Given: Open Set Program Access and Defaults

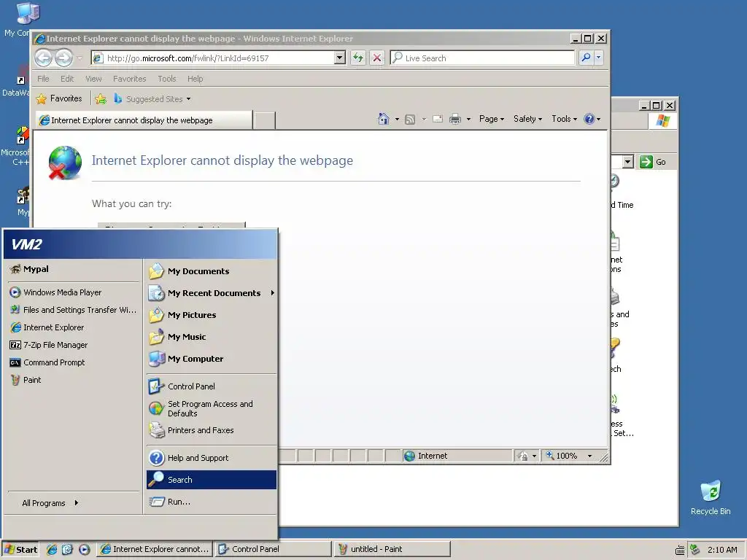Looking at the screenshot, I should pos(212,408).
